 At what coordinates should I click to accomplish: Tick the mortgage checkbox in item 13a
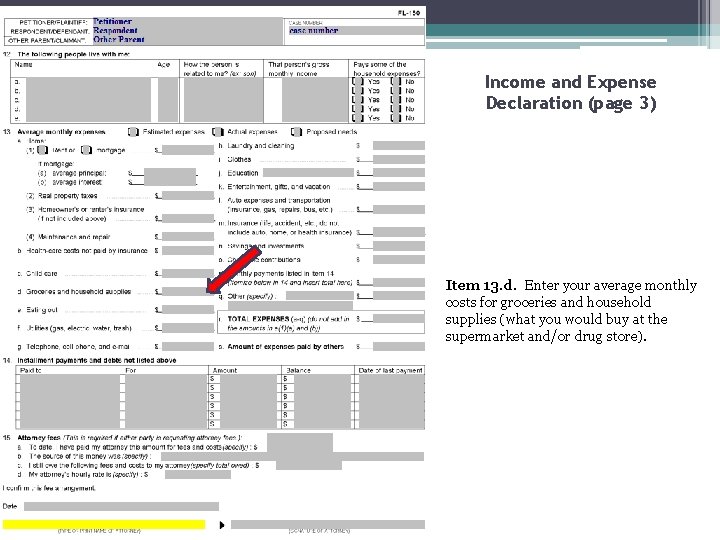click(x=86, y=150)
